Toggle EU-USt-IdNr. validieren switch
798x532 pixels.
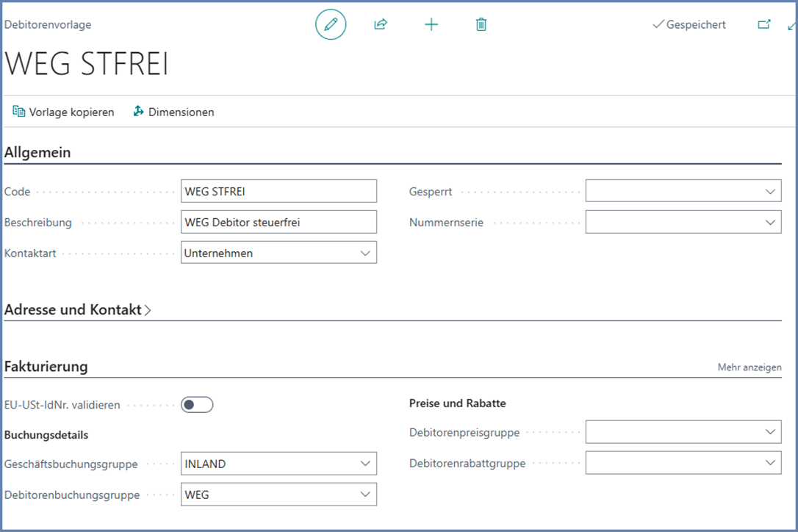coord(197,404)
